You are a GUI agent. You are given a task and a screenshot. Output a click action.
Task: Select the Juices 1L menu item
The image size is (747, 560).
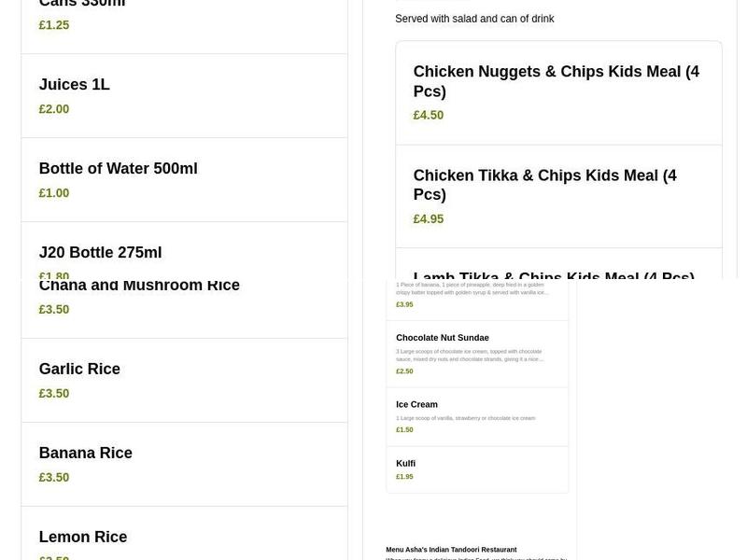click(74, 84)
